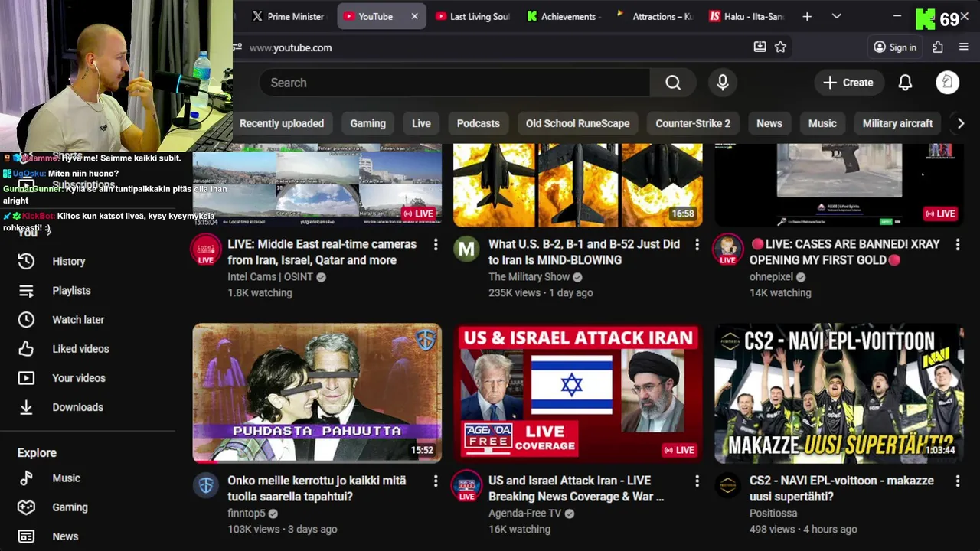Play the US & Israel Attack Iran thumbnail
980x551 pixels.
(x=578, y=393)
